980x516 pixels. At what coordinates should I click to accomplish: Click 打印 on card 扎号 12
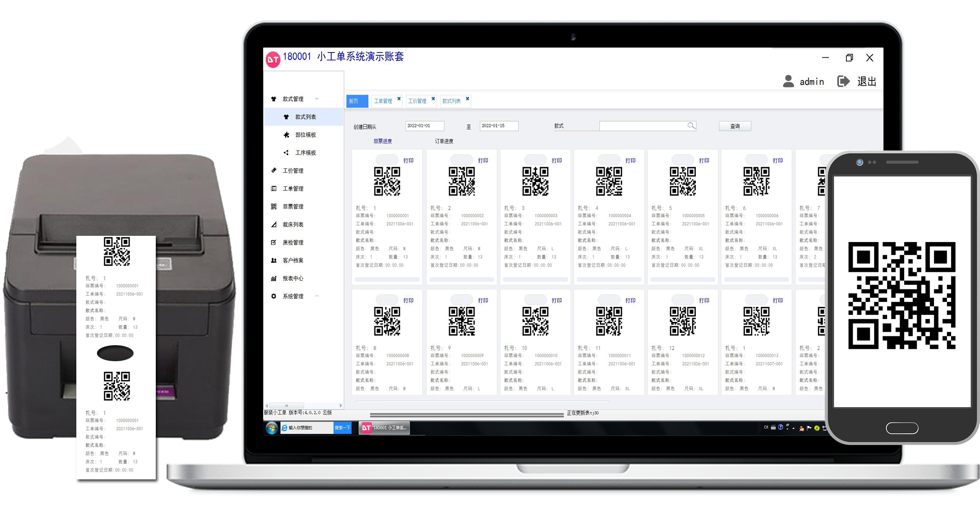point(704,300)
